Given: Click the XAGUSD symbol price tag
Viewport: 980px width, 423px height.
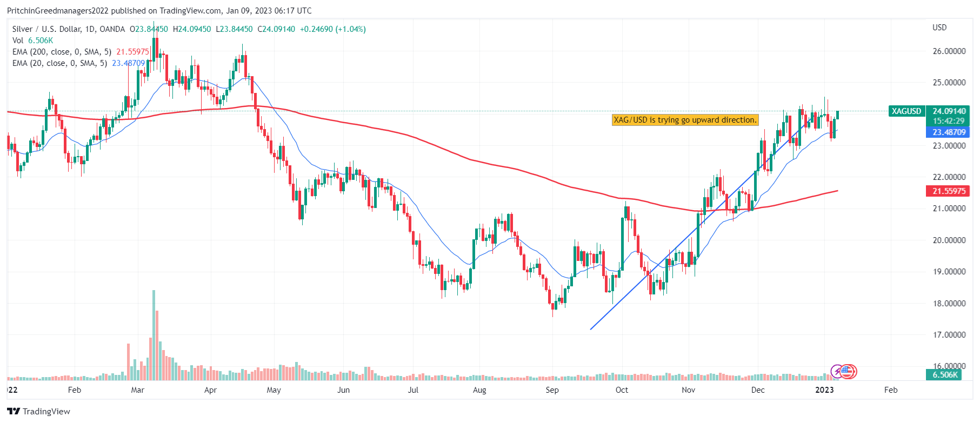Looking at the screenshot, I should (x=906, y=111).
